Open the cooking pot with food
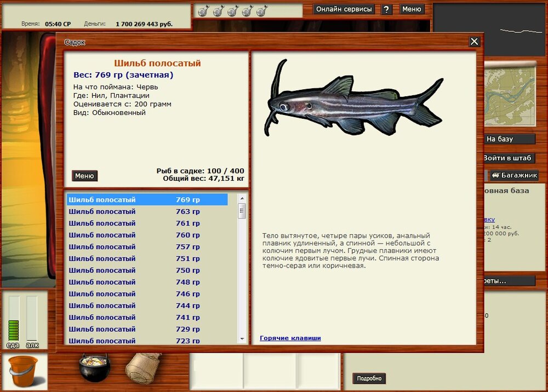Viewport: 548px width, 392px height. tap(94, 367)
